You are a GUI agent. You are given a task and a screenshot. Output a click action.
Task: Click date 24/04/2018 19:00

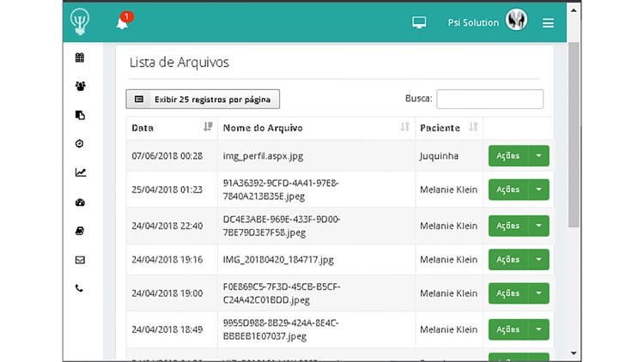tap(167, 293)
